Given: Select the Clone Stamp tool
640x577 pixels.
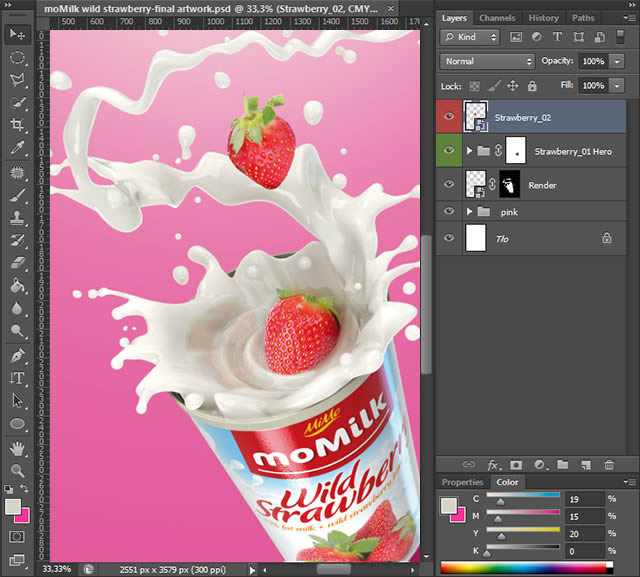Looking at the screenshot, I should [x=17, y=218].
